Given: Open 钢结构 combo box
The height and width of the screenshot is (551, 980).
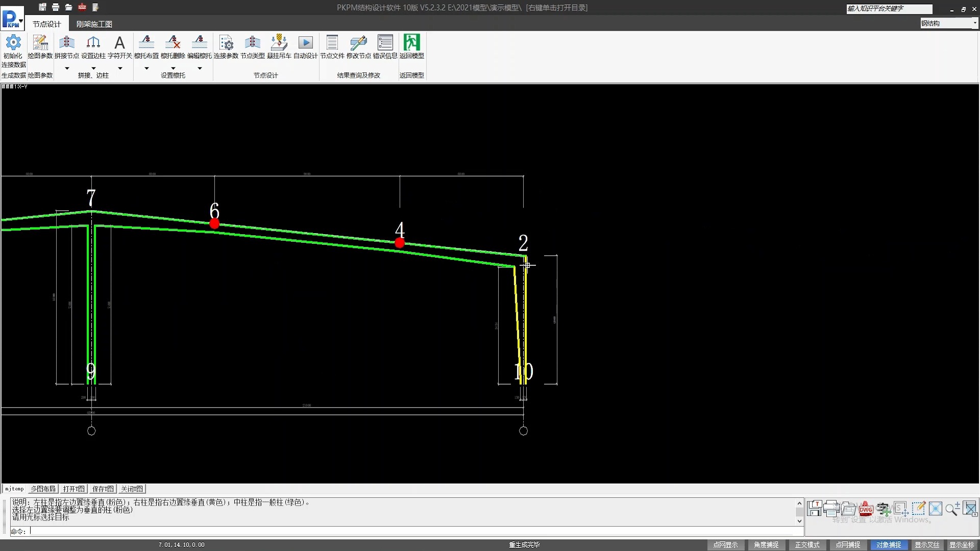Looking at the screenshot, I should (949, 23).
